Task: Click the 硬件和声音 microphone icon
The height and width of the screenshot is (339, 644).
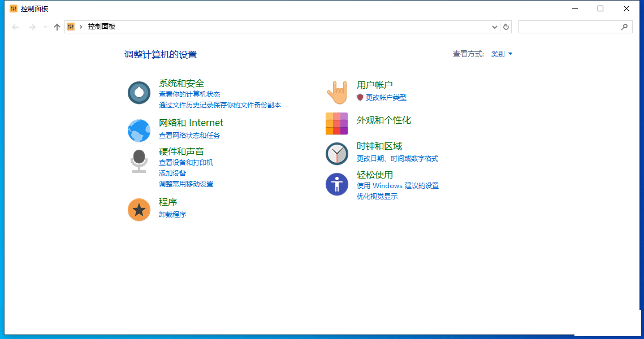Action: click(139, 161)
